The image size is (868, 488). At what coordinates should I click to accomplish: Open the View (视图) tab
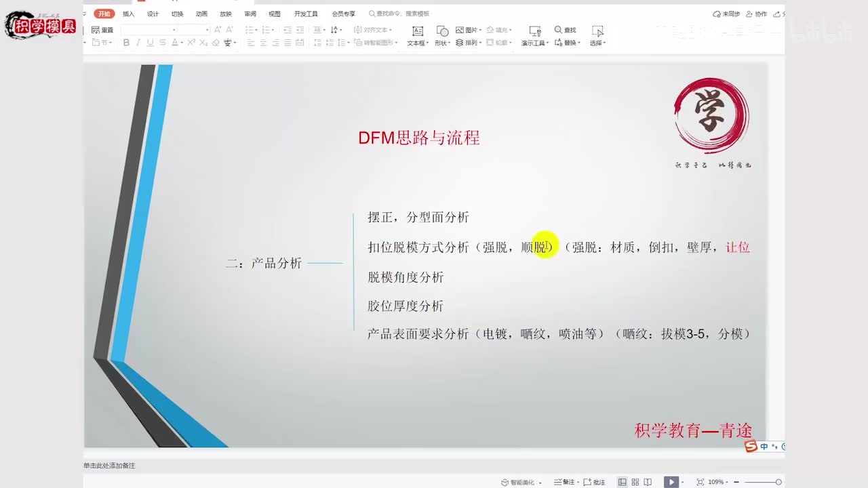pos(275,14)
